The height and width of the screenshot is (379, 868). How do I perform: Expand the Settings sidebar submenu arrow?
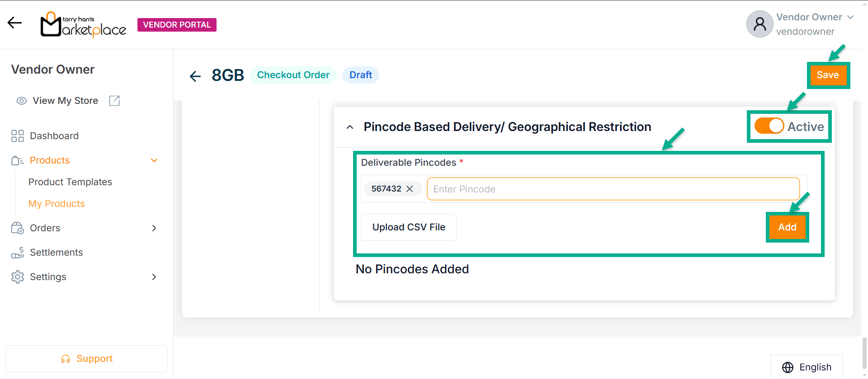154,277
